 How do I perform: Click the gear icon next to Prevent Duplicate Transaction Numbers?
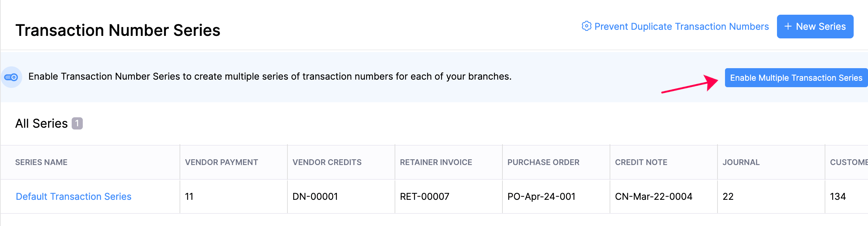pyautogui.click(x=587, y=26)
